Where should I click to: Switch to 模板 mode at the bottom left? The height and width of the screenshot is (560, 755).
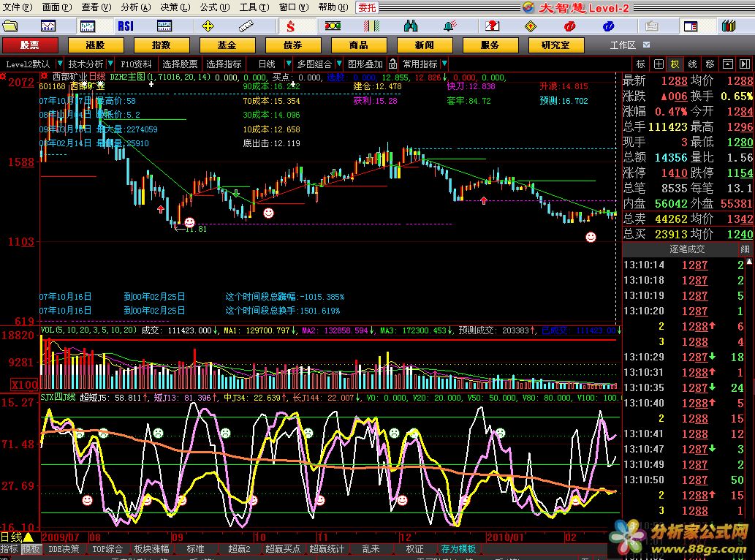tap(31, 549)
